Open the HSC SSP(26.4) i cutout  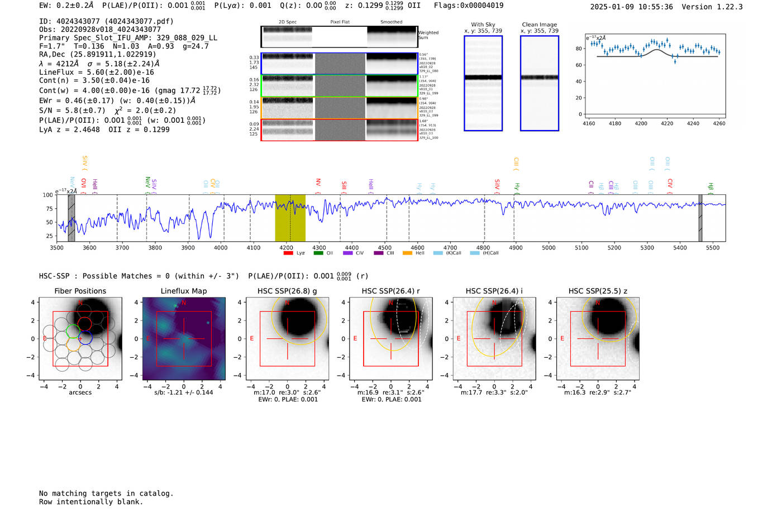point(494,339)
